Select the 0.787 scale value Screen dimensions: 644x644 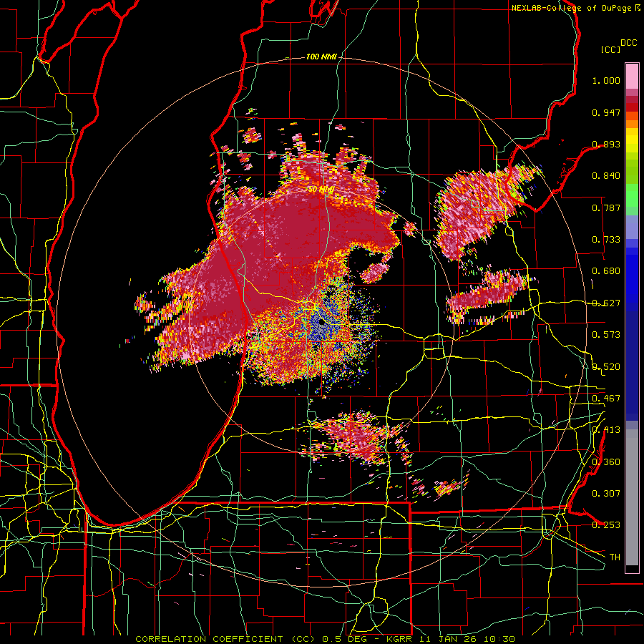pos(606,208)
